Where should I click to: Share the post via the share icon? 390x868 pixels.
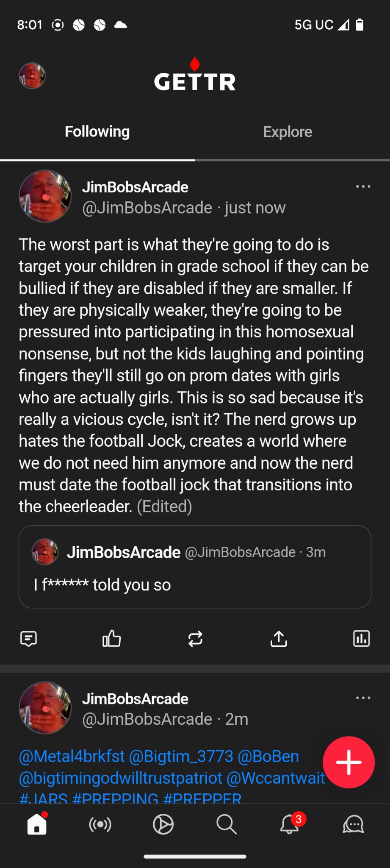click(x=278, y=639)
